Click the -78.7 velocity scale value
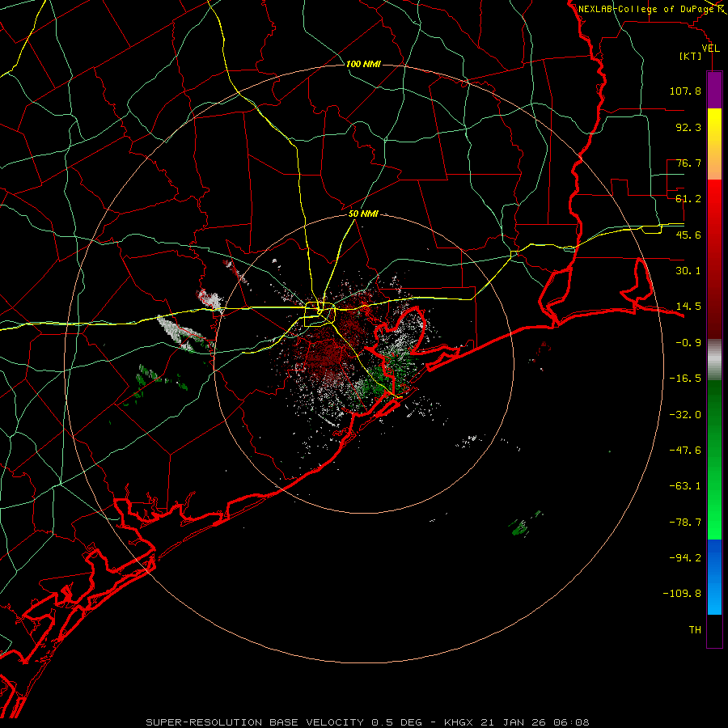 (x=685, y=523)
